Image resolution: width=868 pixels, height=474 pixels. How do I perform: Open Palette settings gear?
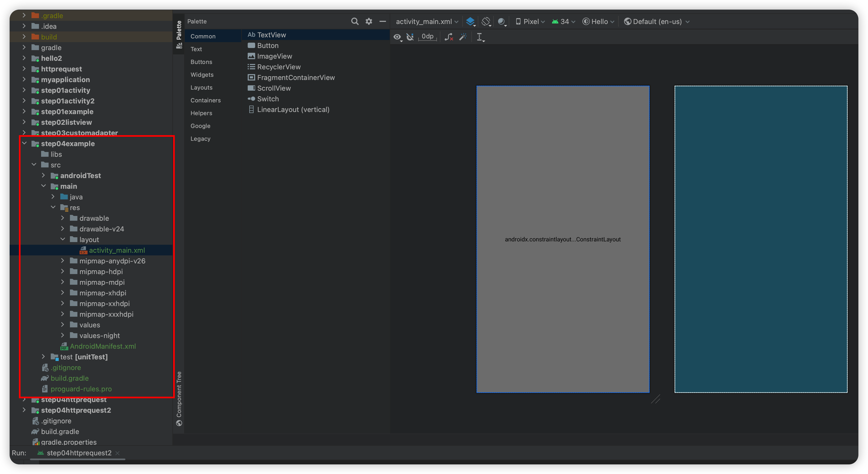[369, 22]
